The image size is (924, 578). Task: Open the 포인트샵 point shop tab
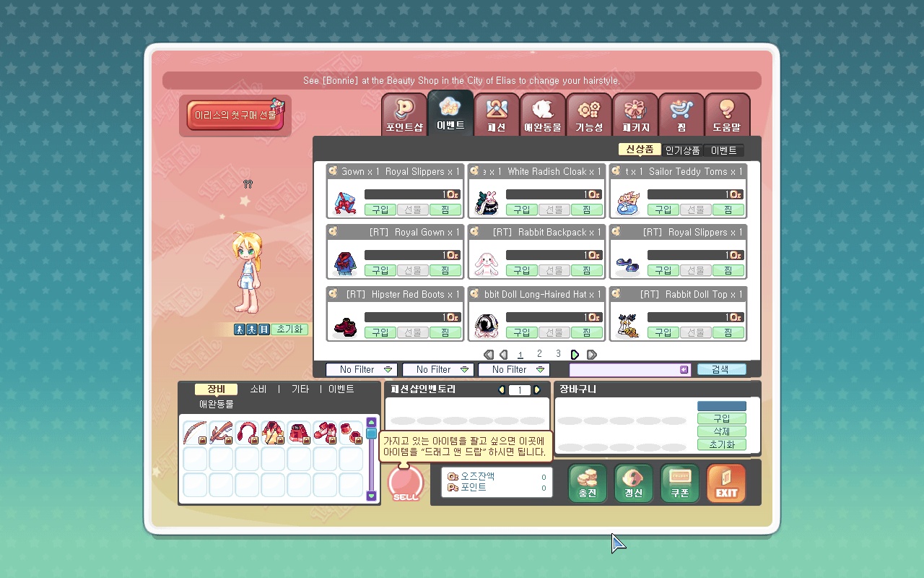404,114
